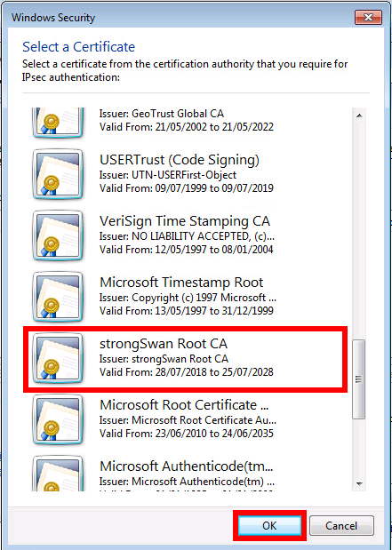Cancel the certificate selection dialog
392x550 pixels.
pos(341,525)
